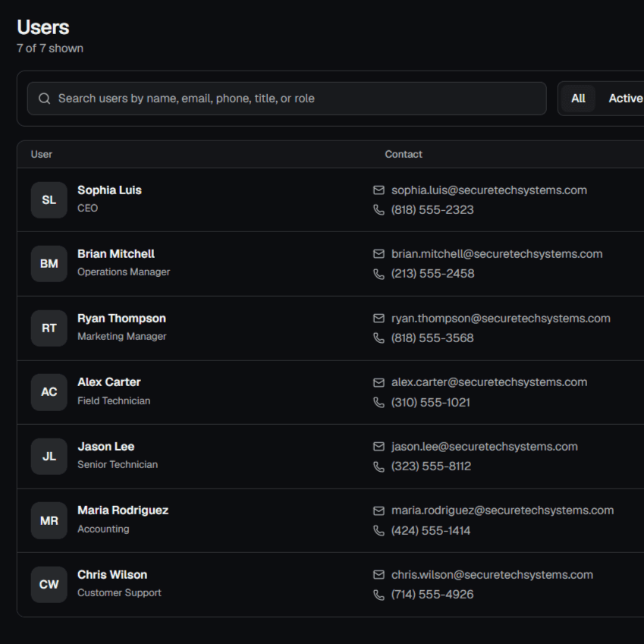Click chris.wilson@securetechsystems.com email address
This screenshot has width=644, height=644.
(x=492, y=574)
